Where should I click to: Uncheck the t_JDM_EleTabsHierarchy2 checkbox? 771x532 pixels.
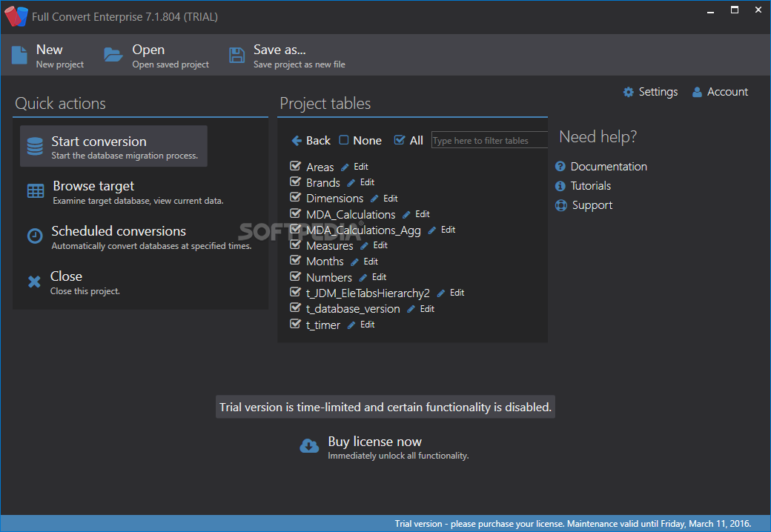295,292
